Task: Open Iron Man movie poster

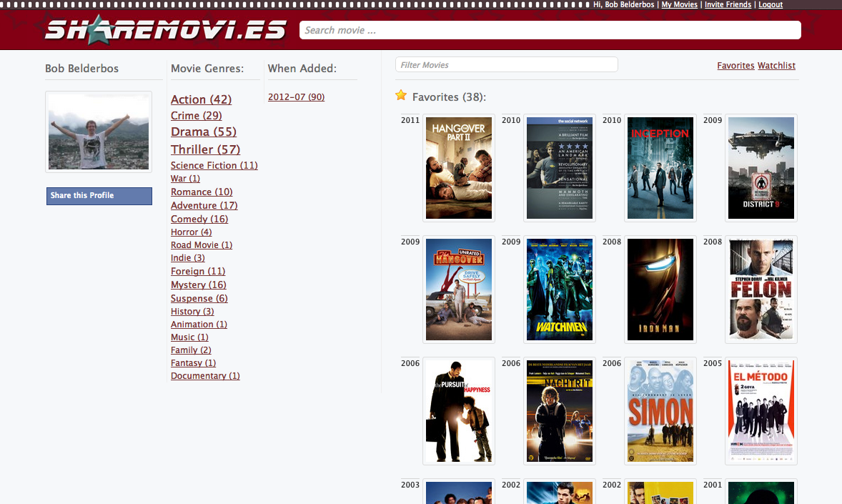Action: pos(660,290)
